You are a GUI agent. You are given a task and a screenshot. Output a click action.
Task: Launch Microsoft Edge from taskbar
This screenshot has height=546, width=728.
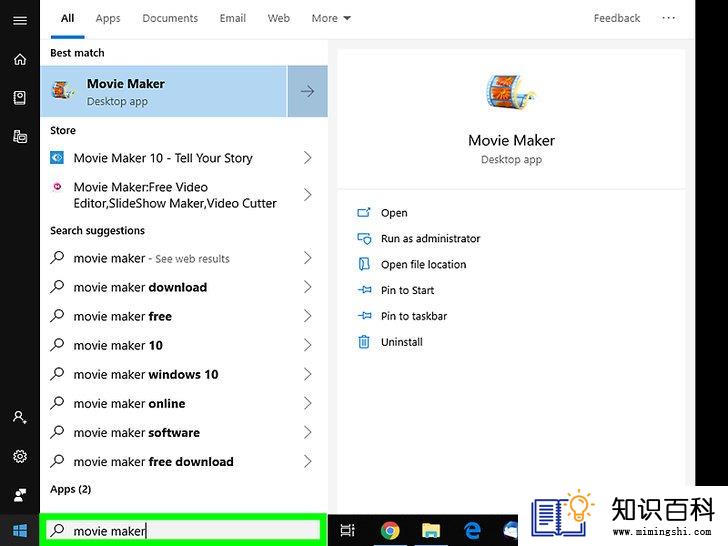pyautogui.click(x=472, y=530)
